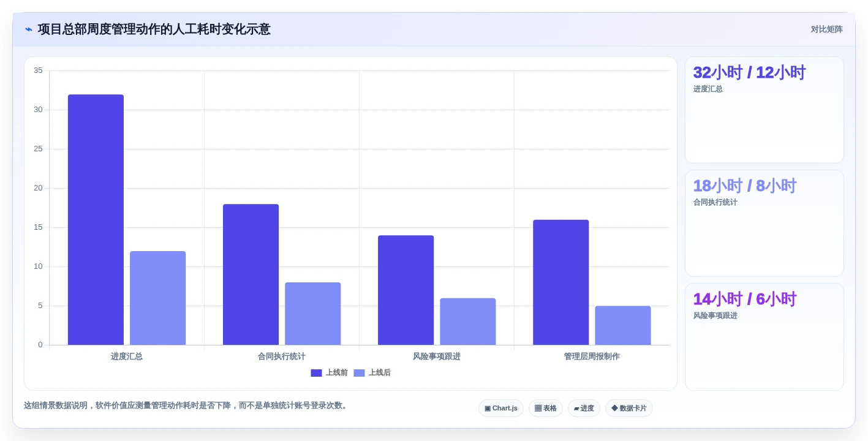
Task: Select the 表格 tag chip
Action: (x=546, y=409)
